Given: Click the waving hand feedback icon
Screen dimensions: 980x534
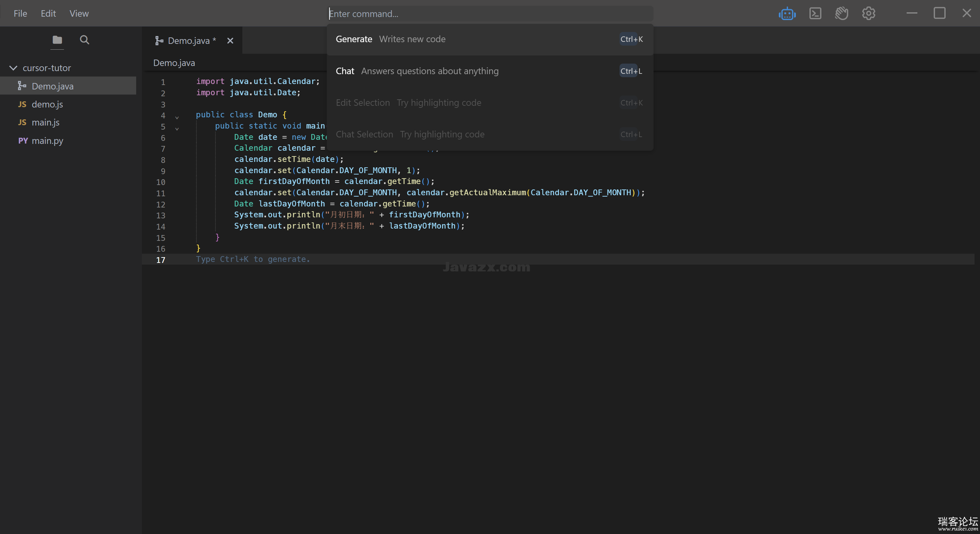Looking at the screenshot, I should (841, 14).
